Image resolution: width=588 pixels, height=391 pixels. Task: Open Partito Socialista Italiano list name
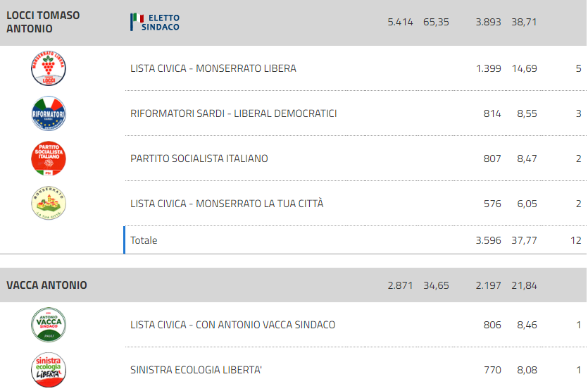point(199,159)
